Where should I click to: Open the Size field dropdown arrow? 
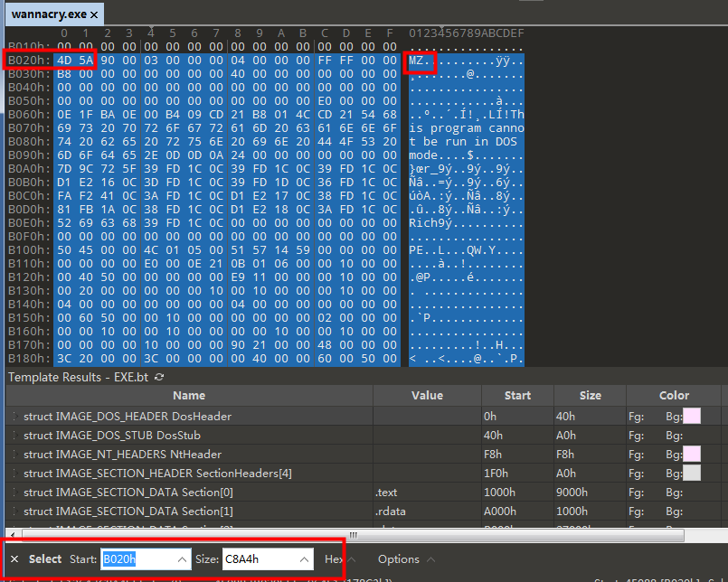tap(305, 559)
